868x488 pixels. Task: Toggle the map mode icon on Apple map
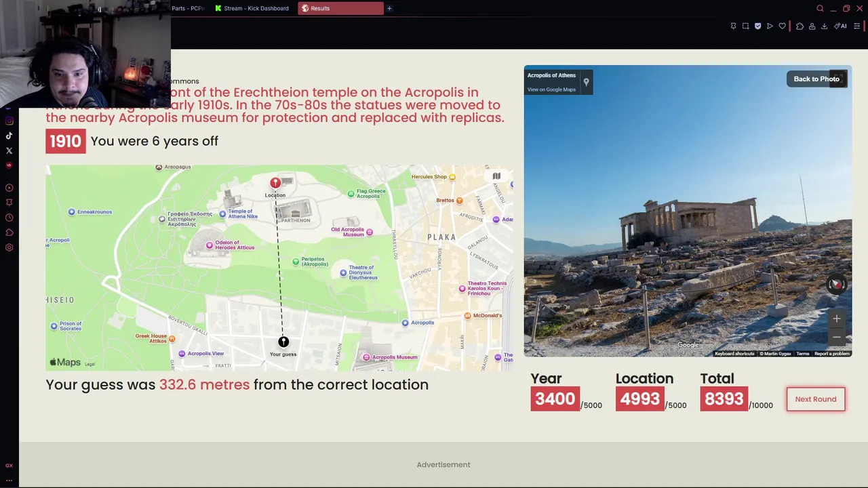[496, 176]
